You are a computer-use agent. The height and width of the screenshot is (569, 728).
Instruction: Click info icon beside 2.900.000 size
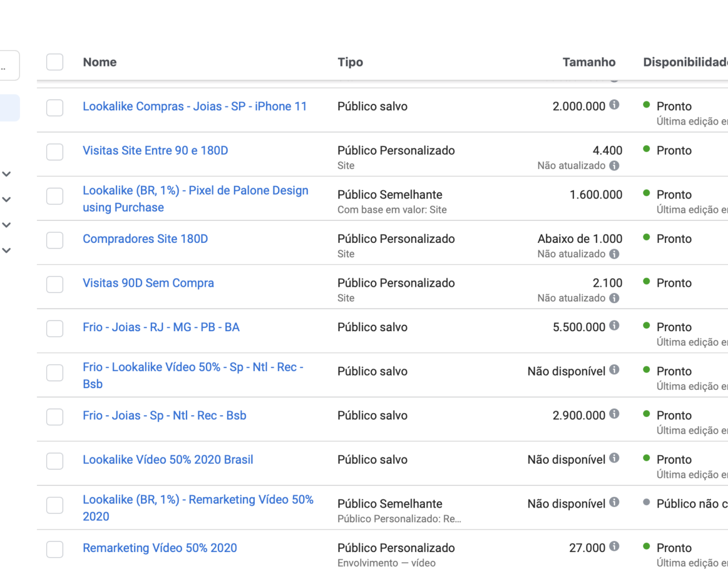click(614, 414)
